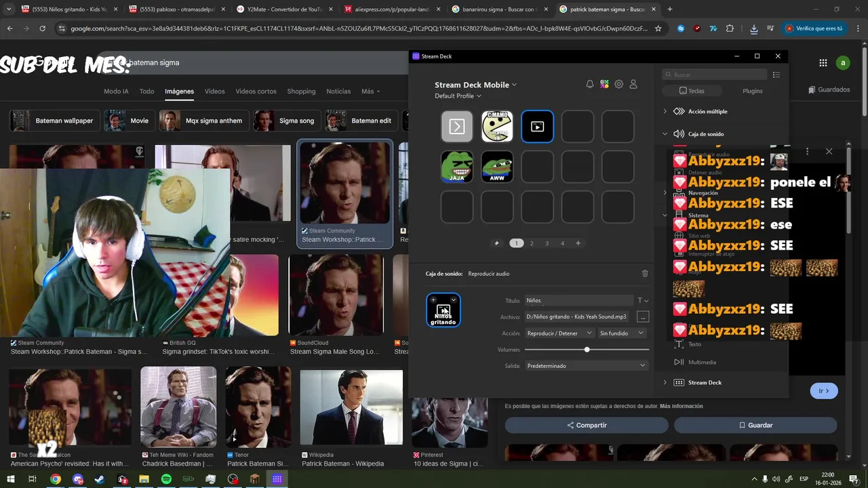This screenshot has height=488, width=868.
Task: Switch to the Plugins tab
Action: [x=753, y=91]
